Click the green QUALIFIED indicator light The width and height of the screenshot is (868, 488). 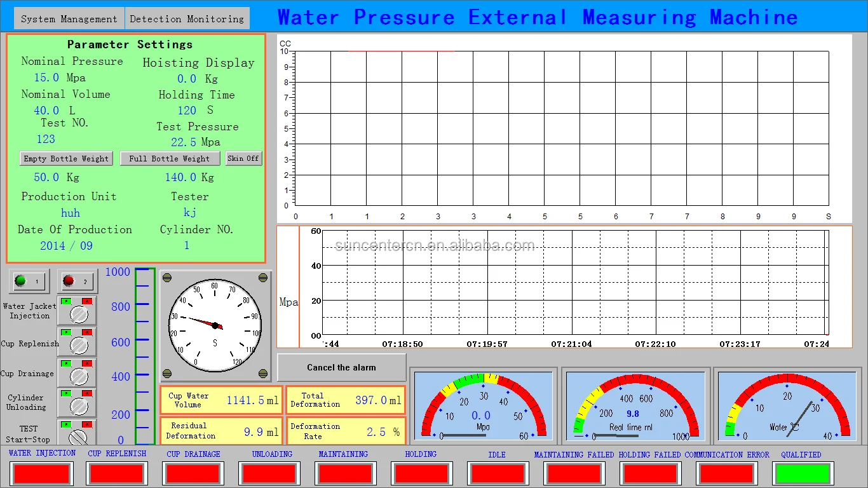801,473
